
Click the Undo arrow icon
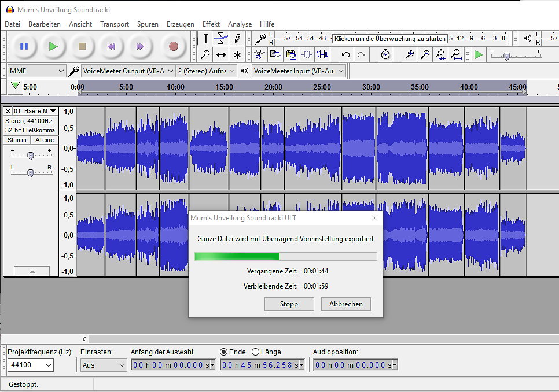[345, 54]
